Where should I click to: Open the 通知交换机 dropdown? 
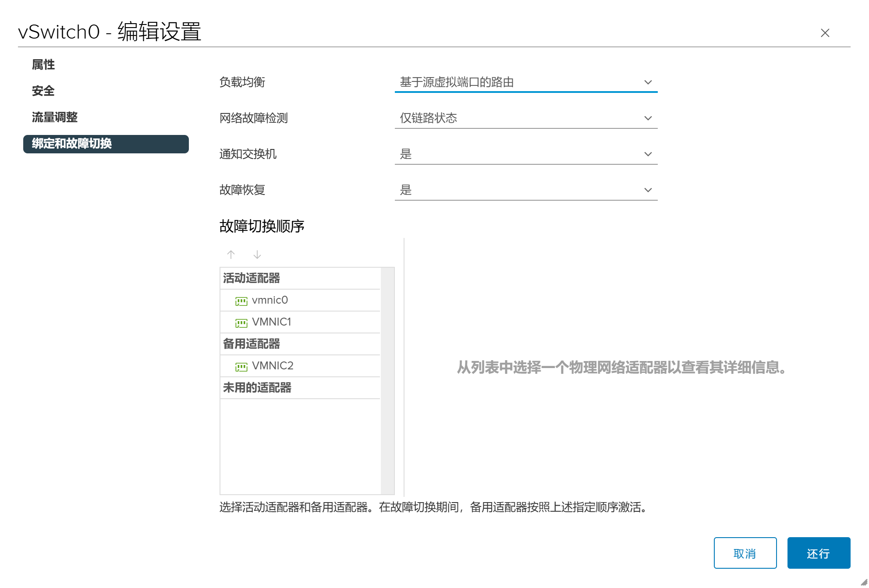[x=525, y=154]
